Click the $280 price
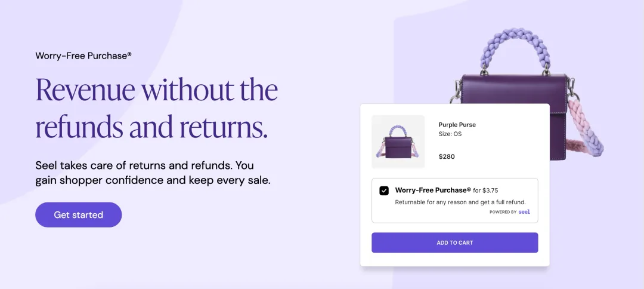The image size is (644, 289). pyautogui.click(x=447, y=156)
